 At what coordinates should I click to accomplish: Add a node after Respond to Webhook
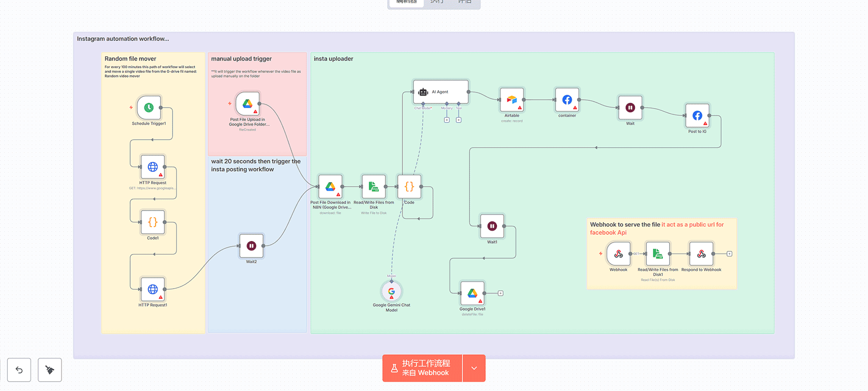point(730,254)
